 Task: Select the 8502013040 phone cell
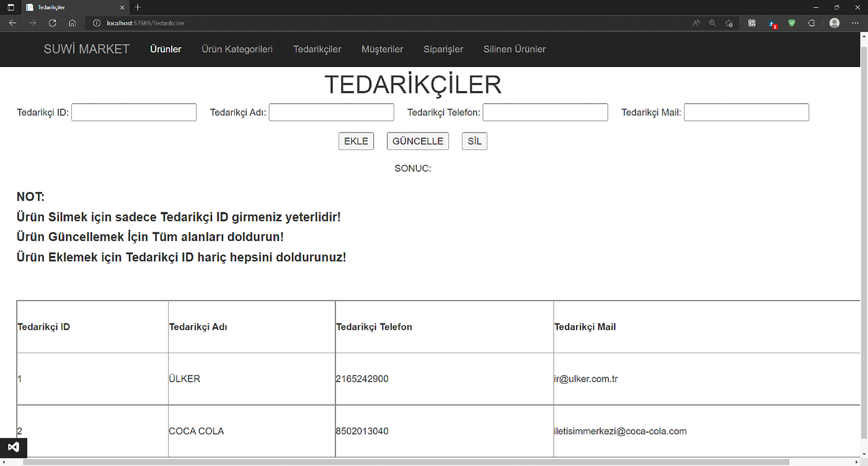[445, 431]
